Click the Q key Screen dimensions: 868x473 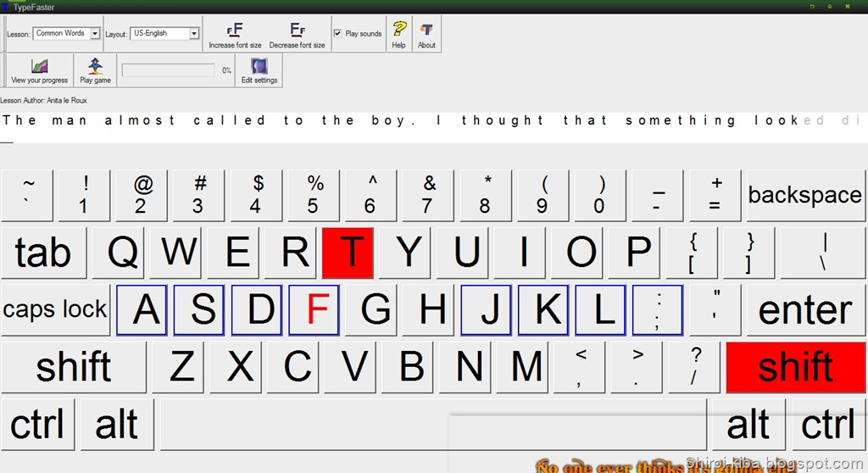pos(118,253)
